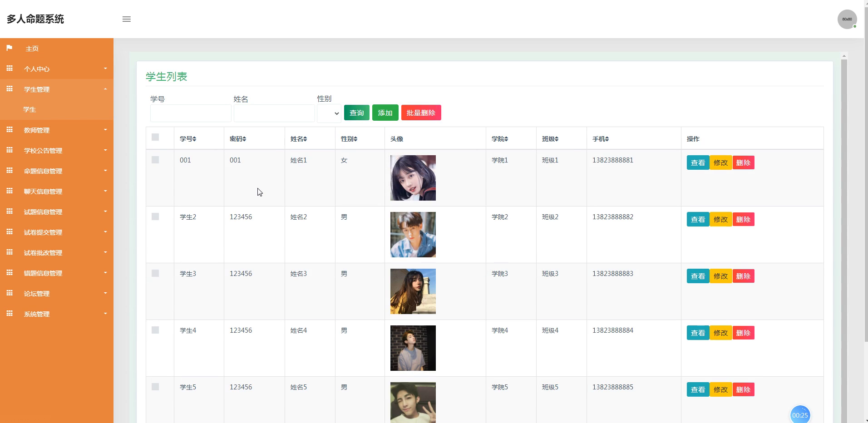Click the green 添加 button
Image resolution: width=868 pixels, height=423 pixels.
(x=385, y=113)
